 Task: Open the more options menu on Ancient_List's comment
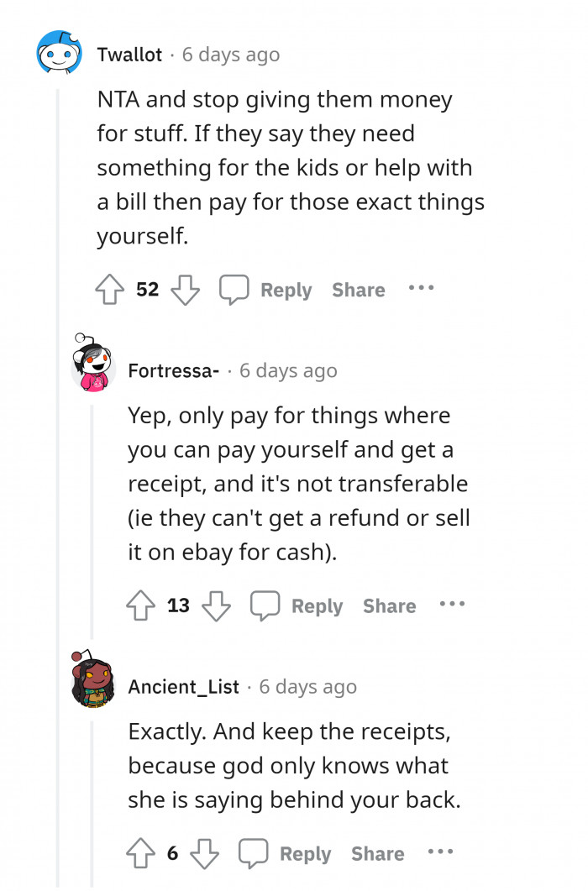[441, 853]
